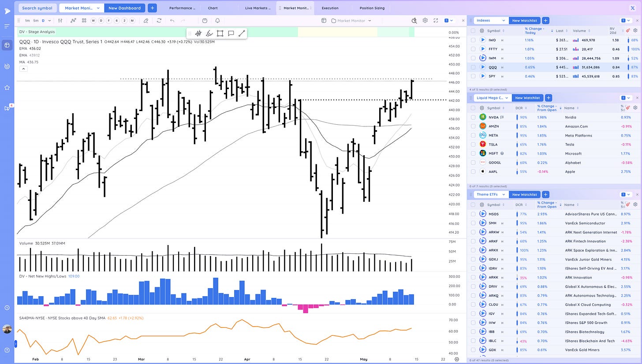642x364 pixels.
Task: Switch to the Chart tab
Action: point(213,8)
